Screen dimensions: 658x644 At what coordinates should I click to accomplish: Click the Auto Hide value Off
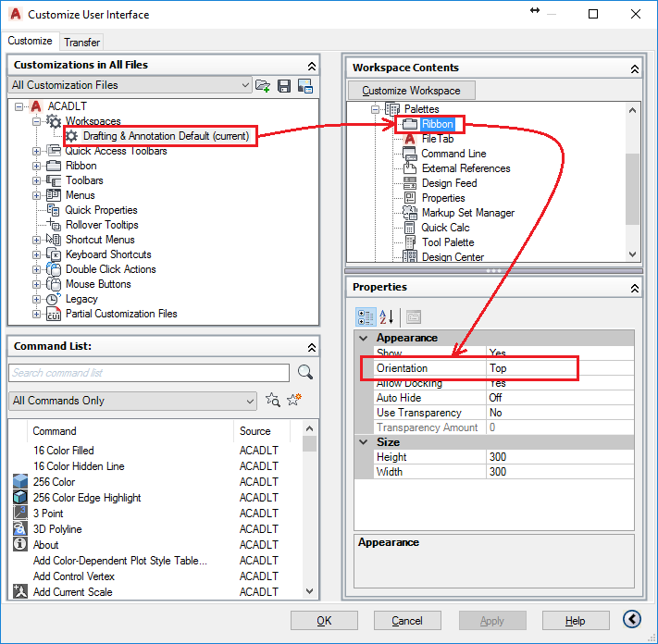(560, 398)
